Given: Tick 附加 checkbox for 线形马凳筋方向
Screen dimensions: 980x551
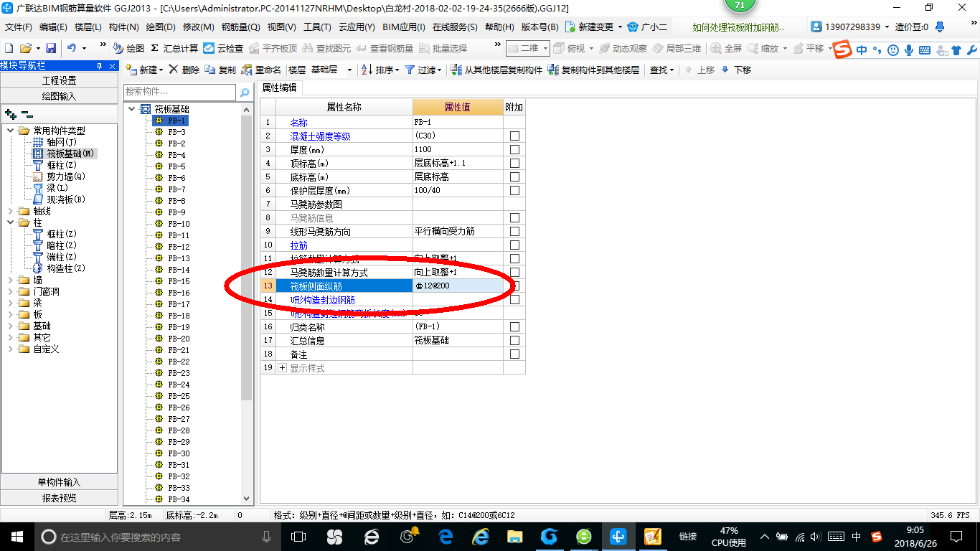Looking at the screenshot, I should point(514,231).
